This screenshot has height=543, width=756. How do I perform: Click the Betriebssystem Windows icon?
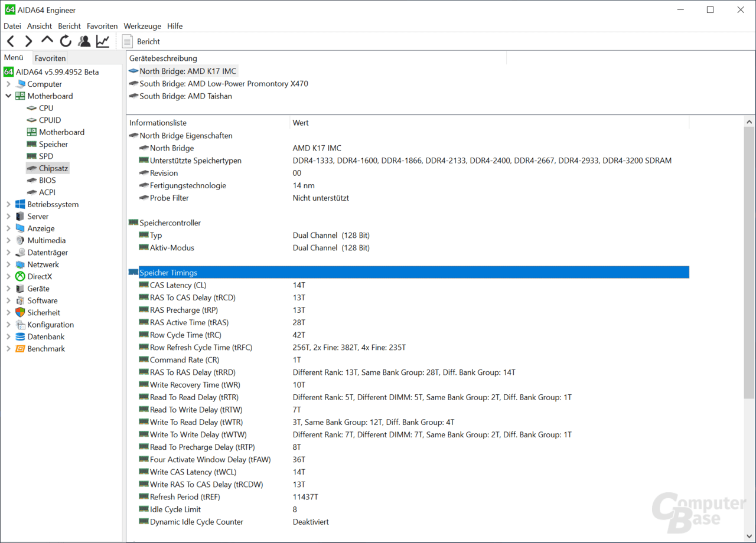click(x=20, y=204)
